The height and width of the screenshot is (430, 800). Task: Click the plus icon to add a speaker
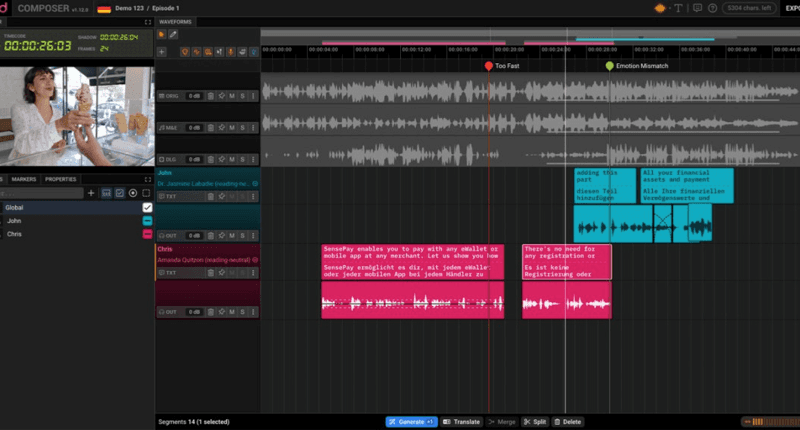coord(91,193)
